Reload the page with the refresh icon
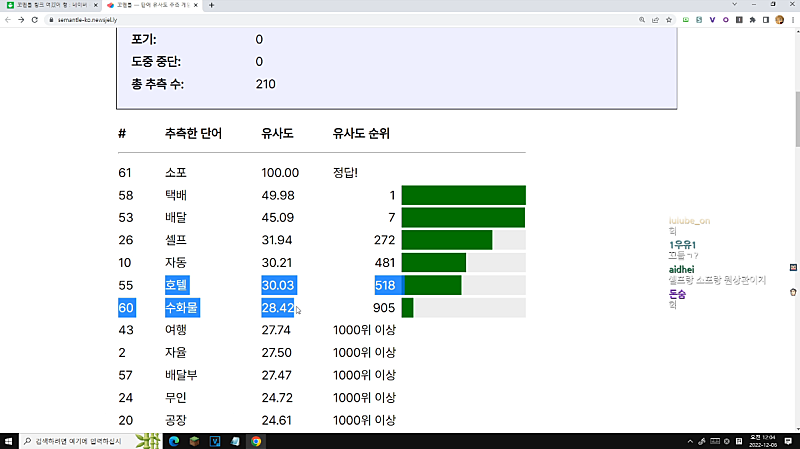 coord(34,19)
